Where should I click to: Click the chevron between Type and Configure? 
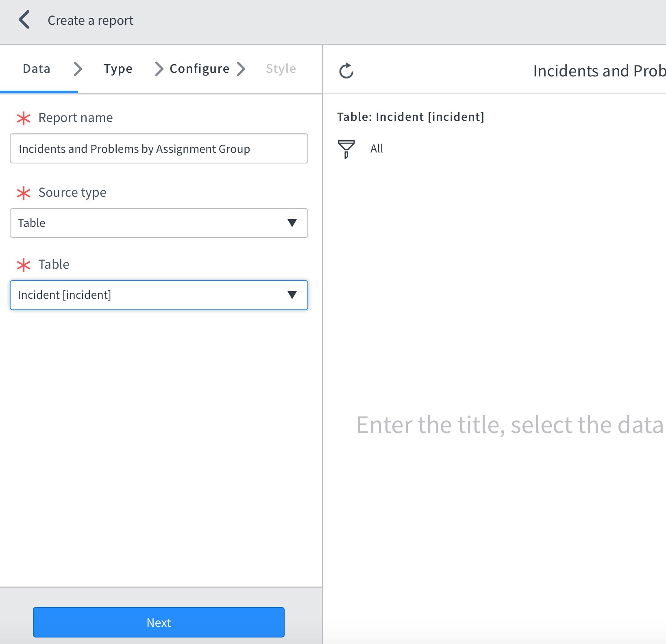coord(159,69)
